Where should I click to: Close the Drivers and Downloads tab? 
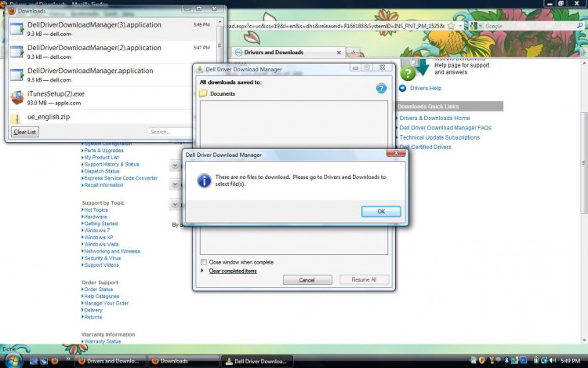[x=339, y=53]
